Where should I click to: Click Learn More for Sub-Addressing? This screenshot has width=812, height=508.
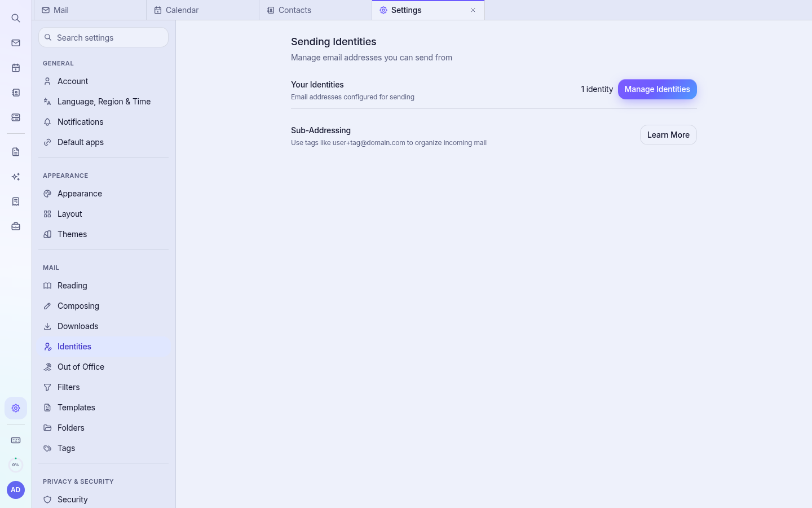(x=668, y=135)
